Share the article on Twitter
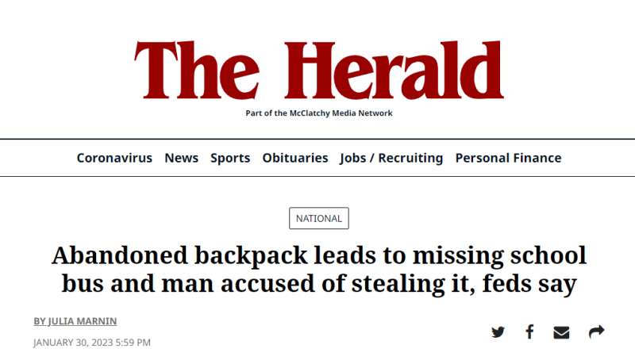Screen dimensions: 635x364 pyautogui.click(x=498, y=332)
